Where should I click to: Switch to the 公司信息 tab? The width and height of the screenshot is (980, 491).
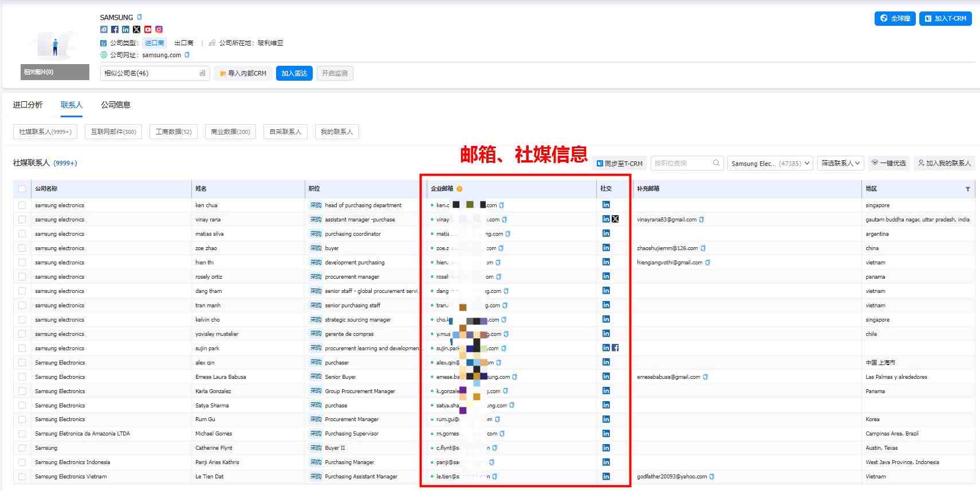click(x=116, y=105)
